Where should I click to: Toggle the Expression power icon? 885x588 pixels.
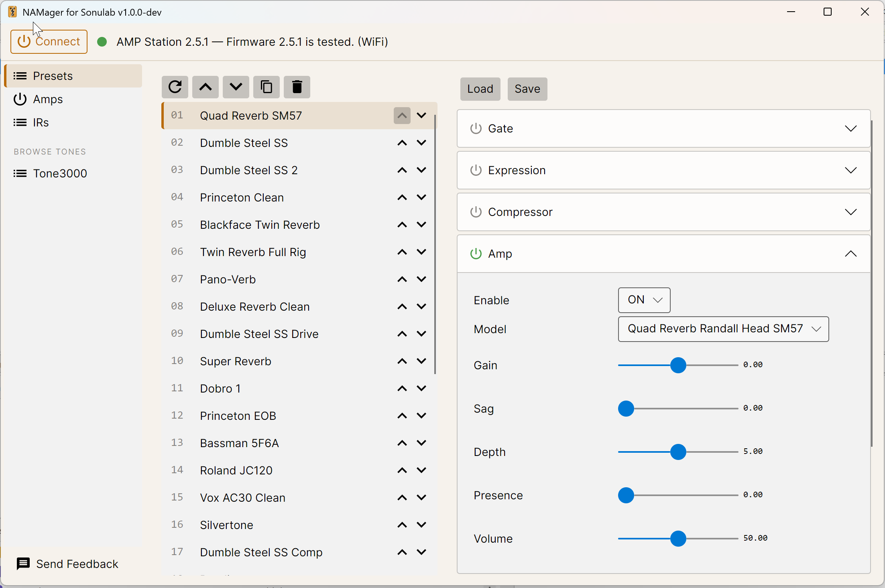pyautogui.click(x=476, y=170)
